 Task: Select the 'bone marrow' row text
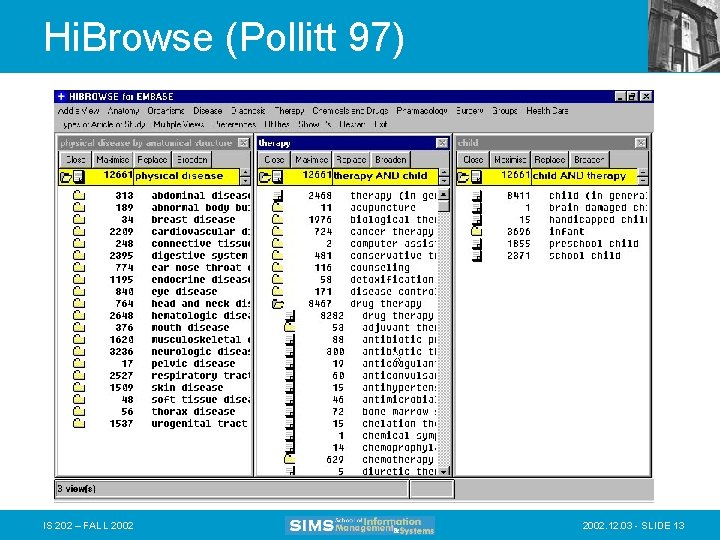[399, 411]
